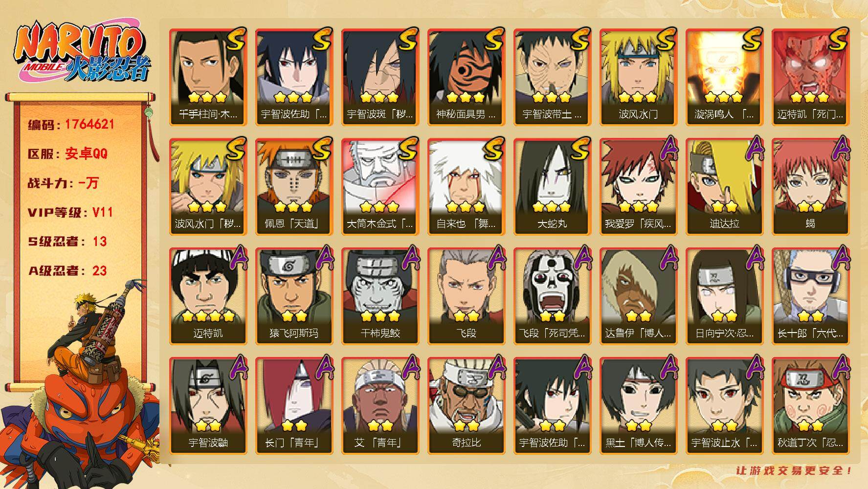The width and height of the screenshot is (868, 489).
Task: Select the 大蛇丸 character card
Action: click(552, 186)
